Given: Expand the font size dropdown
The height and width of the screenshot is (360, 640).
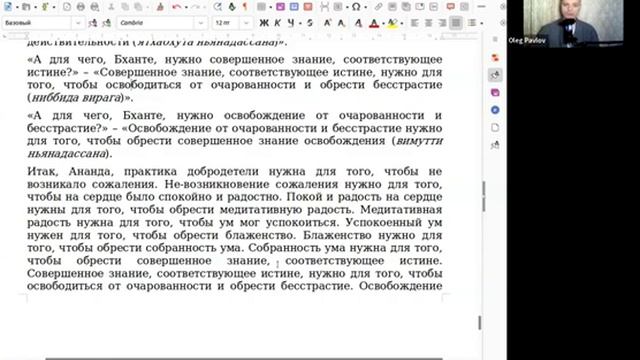Looking at the screenshot, I should pyautogui.click(x=246, y=23).
